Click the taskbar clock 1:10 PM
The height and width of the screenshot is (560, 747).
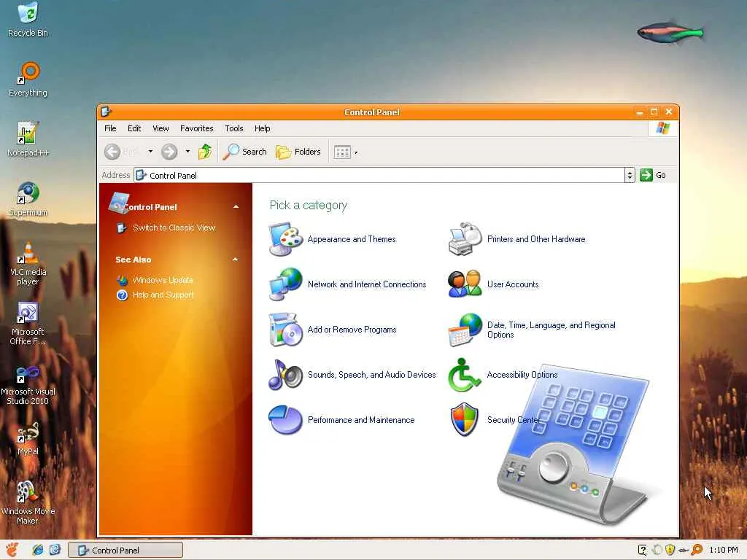click(x=723, y=550)
